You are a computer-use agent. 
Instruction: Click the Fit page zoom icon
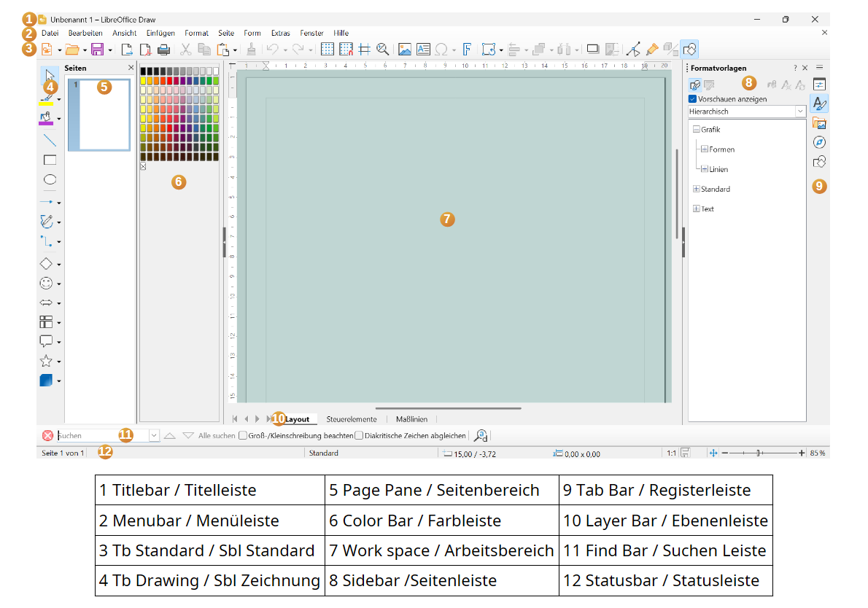tap(713, 453)
